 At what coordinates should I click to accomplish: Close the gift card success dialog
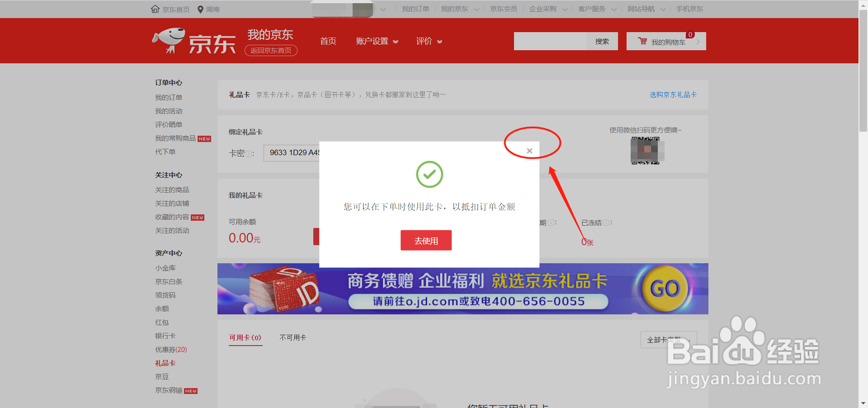(x=529, y=151)
